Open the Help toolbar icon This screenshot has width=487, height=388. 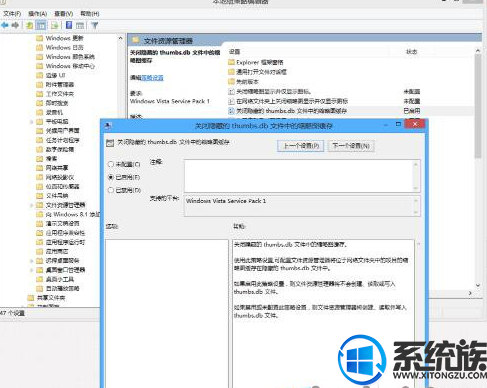[69, 25]
